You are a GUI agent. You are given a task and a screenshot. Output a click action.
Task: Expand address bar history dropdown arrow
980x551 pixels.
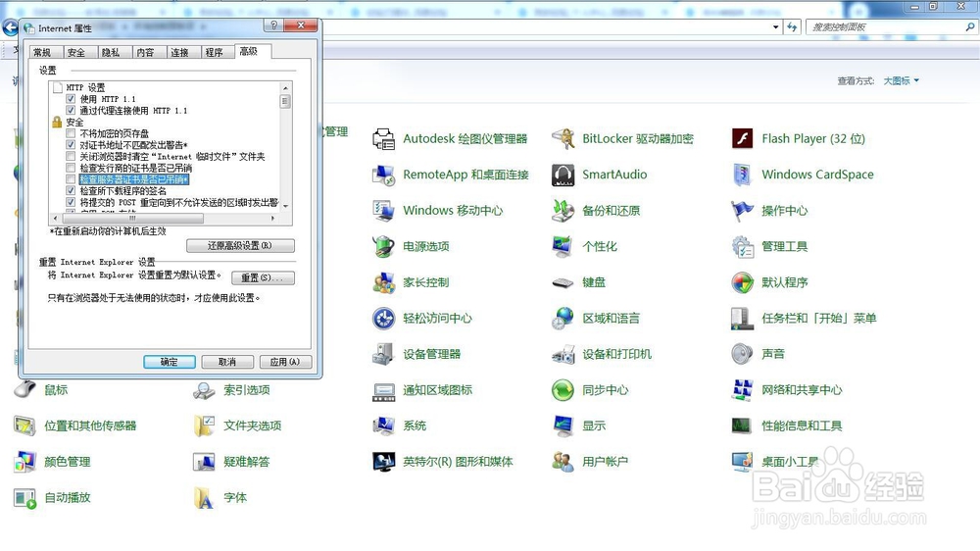pyautogui.click(x=775, y=26)
